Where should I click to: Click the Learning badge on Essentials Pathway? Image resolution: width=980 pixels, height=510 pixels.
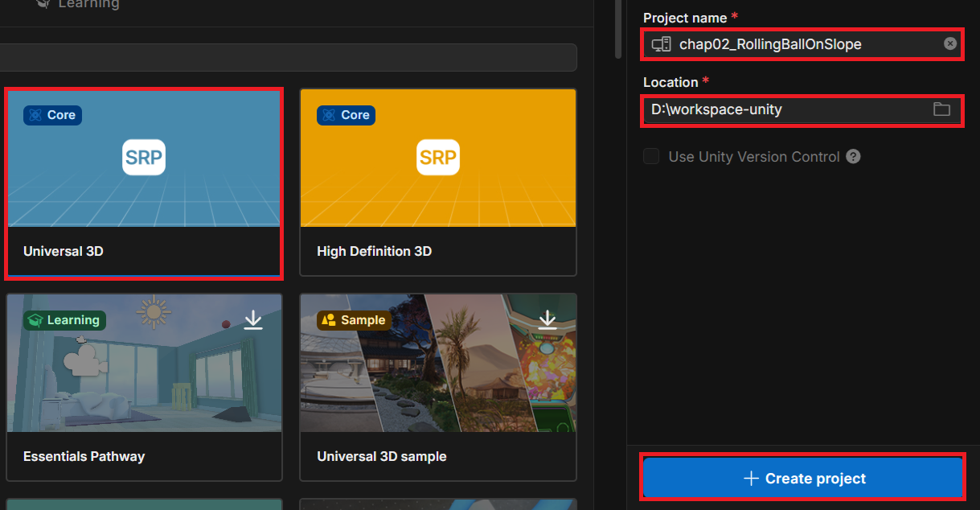[x=64, y=320]
